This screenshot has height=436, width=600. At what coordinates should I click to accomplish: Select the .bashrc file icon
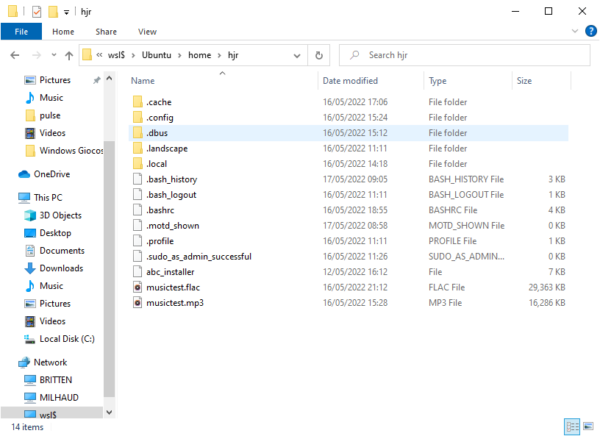coord(138,210)
